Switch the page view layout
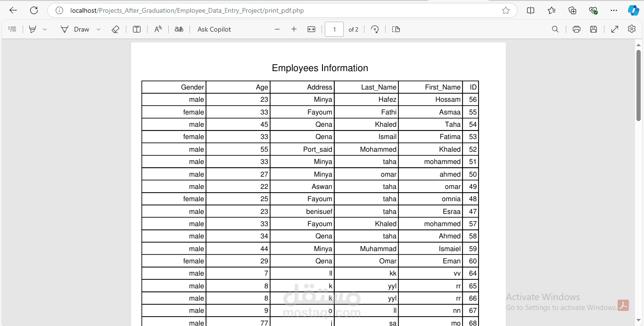644x326 pixels. point(396,29)
